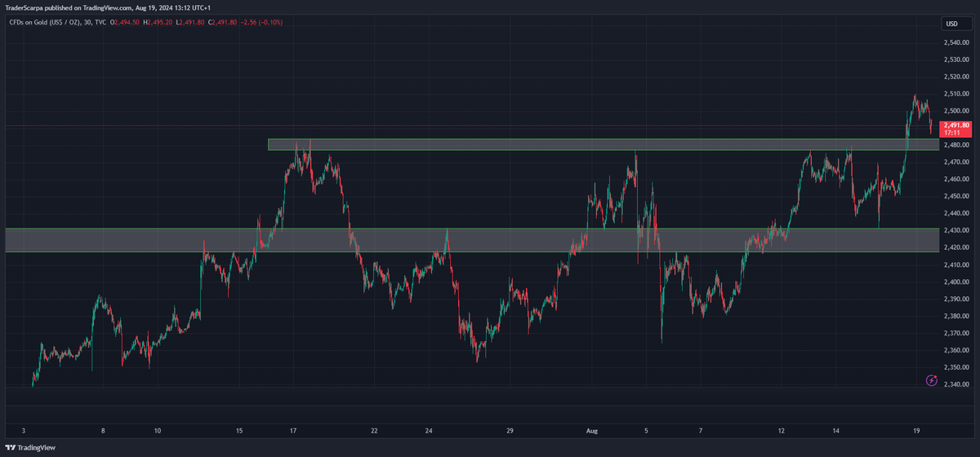
Task: Select the upper resistance zone rectangle
Action: (603, 144)
